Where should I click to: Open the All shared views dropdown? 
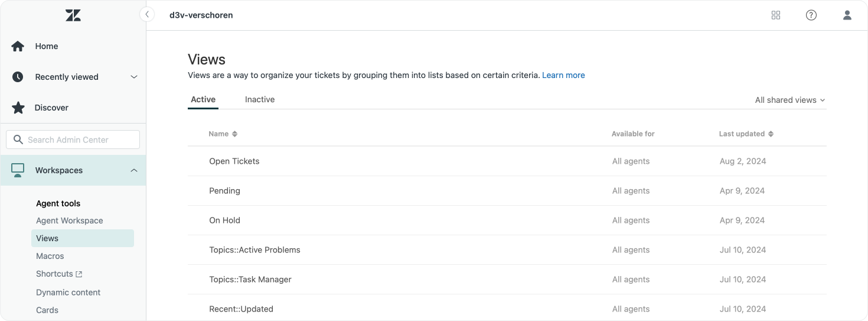click(x=790, y=100)
